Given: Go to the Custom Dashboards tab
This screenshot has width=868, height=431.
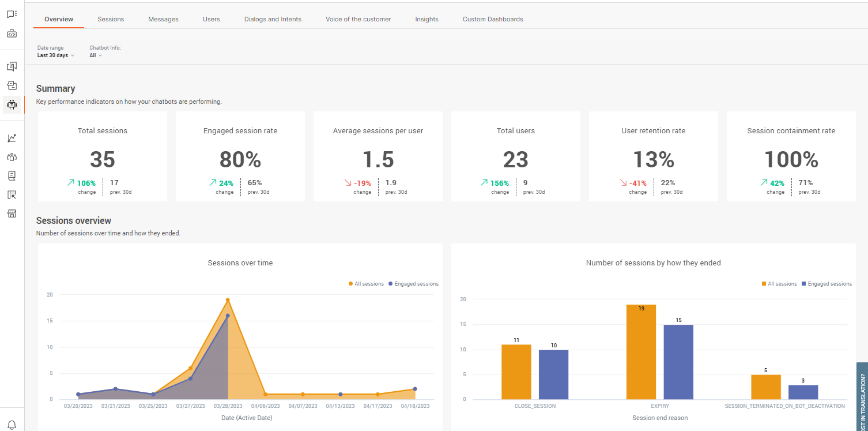Looking at the screenshot, I should click(x=493, y=19).
